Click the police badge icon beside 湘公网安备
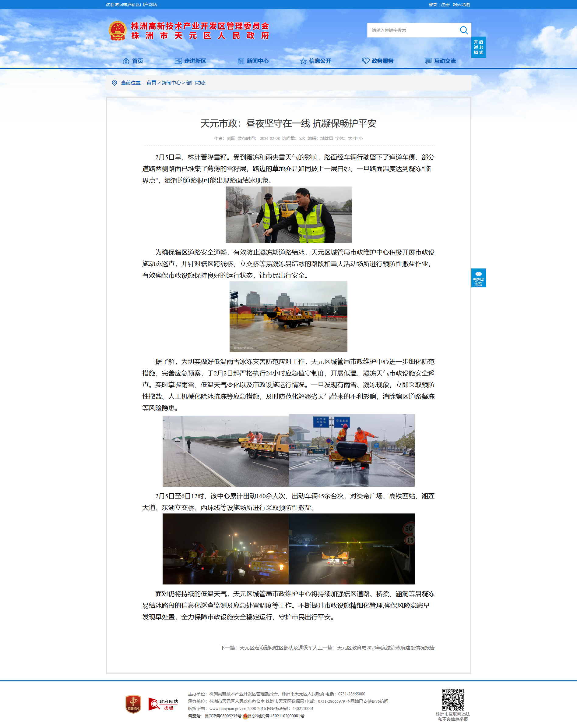This screenshot has width=577, height=728. click(245, 716)
